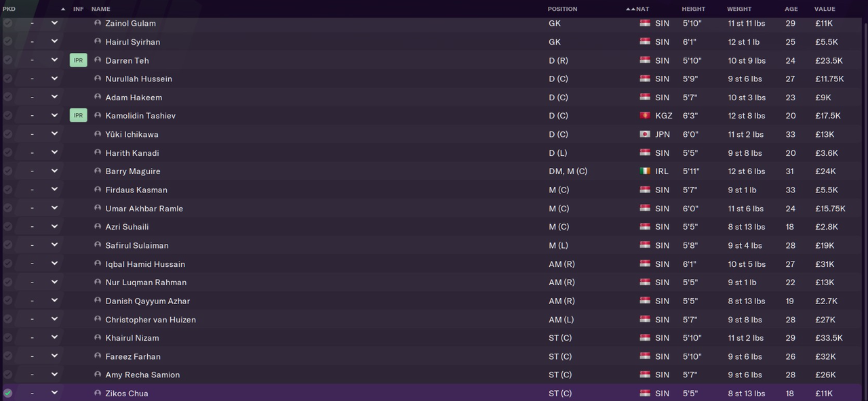Viewport: 868px width, 401px height.
Task: Open Khairul Nizam's player profile
Action: click(x=132, y=338)
